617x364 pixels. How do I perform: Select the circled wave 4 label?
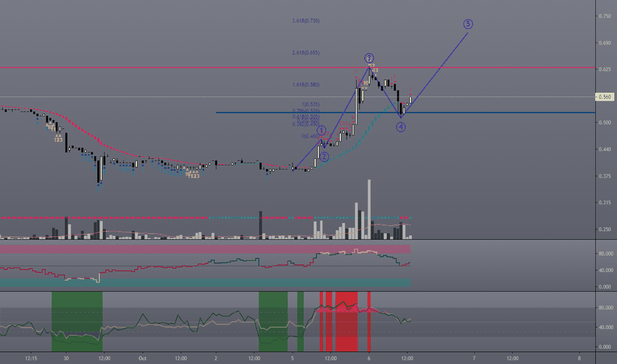coord(401,126)
